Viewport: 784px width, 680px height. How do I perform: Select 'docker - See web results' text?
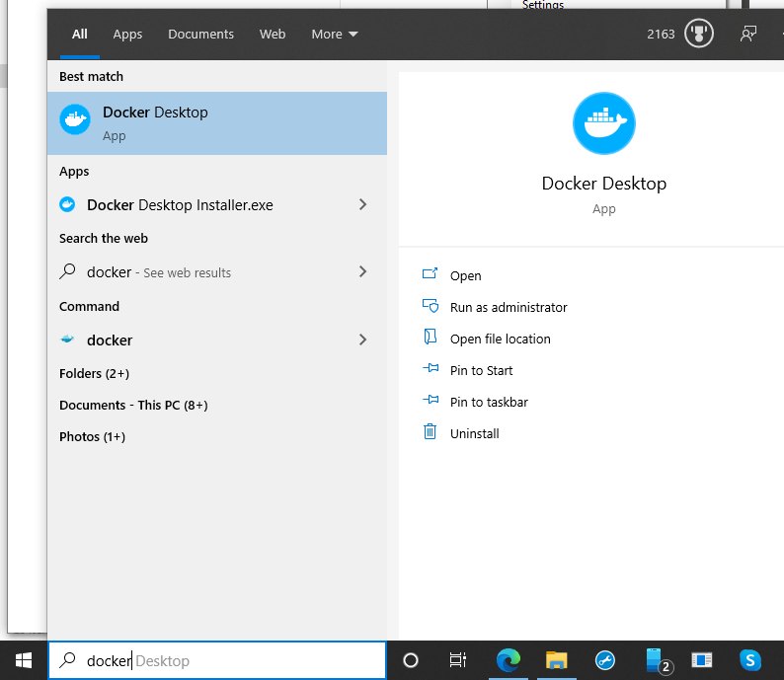(x=159, y=272)
